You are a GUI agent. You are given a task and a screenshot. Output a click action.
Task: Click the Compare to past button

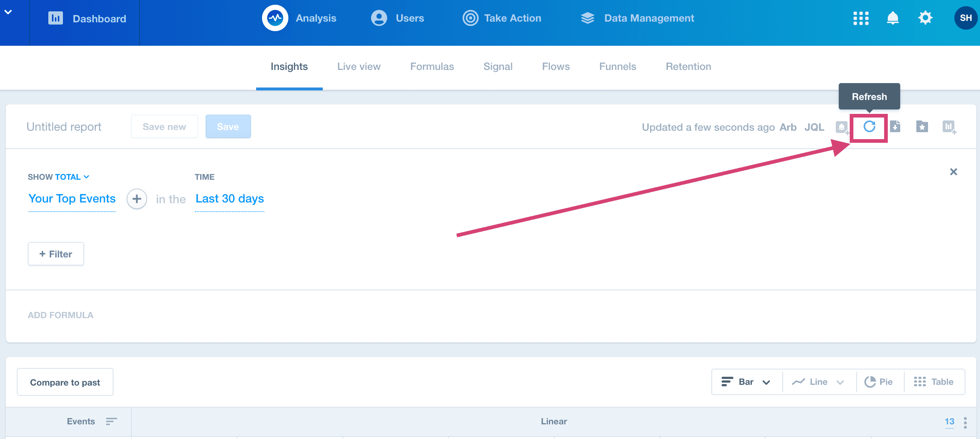(x=65, y=382)
